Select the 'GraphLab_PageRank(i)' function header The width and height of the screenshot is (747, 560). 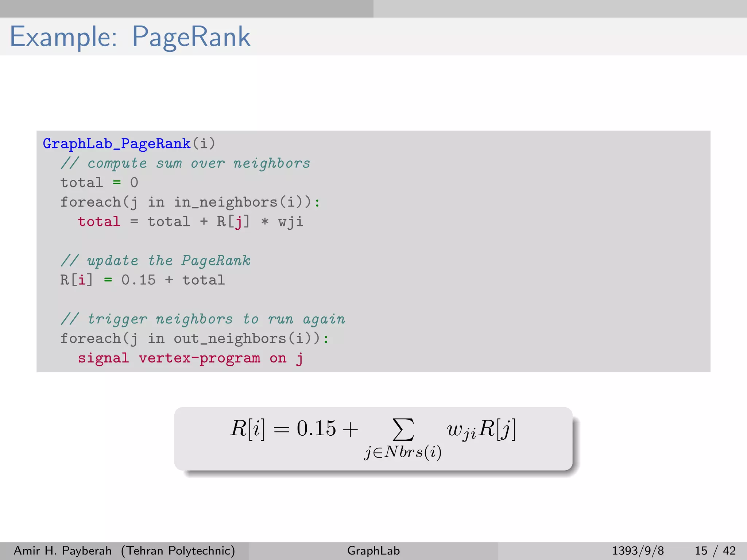coord(129,144)
